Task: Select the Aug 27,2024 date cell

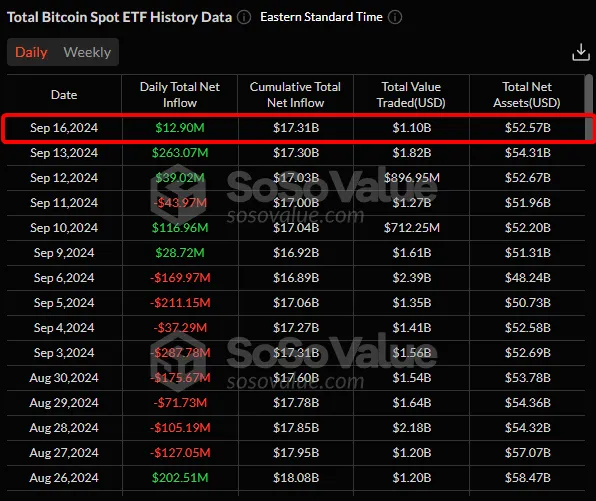Action: point(64,453)
